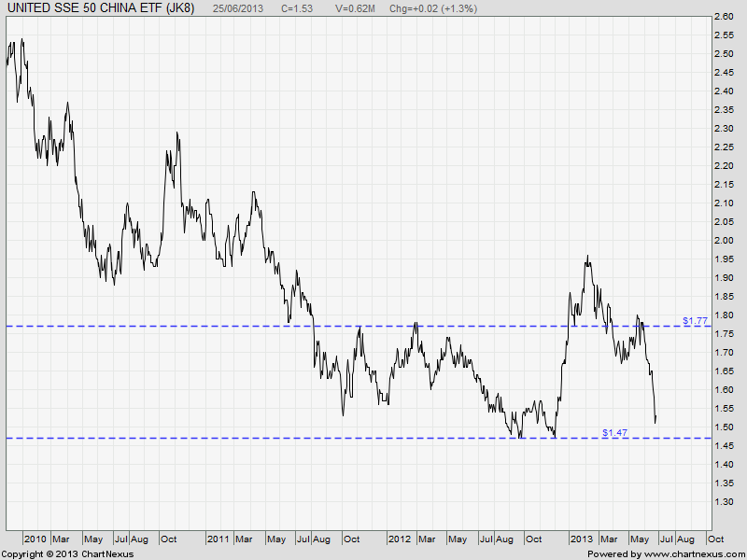Click the 1.45 price axis label
Image resolution: width=747 pixels, height=560 pixels.
click(x=724, y=446)
